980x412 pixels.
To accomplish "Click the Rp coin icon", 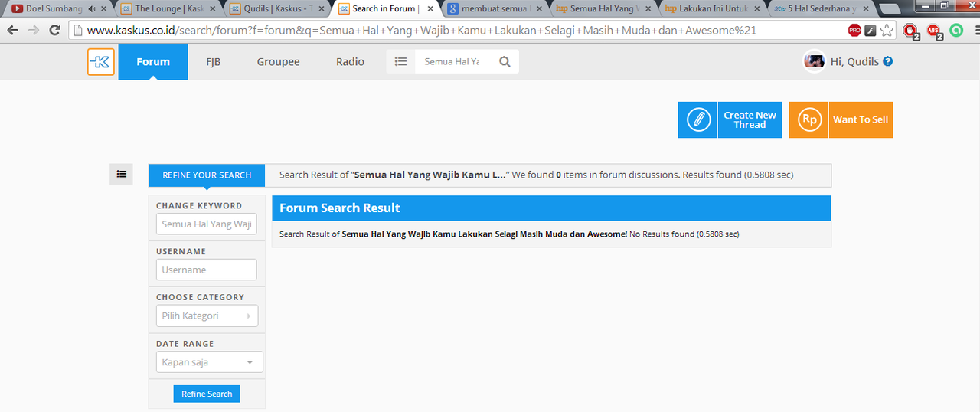I will [x=808, y=120].
